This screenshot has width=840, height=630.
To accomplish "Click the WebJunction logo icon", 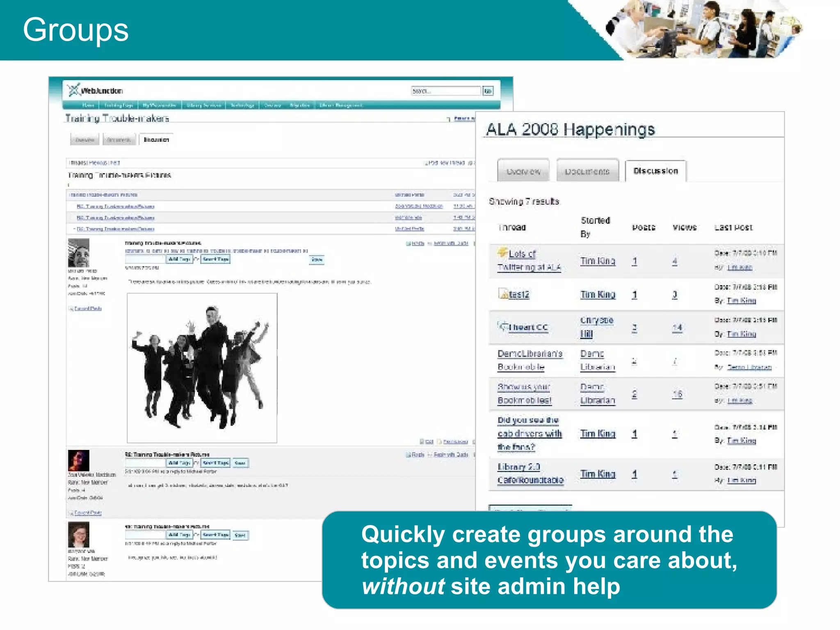I will [74, 90].
